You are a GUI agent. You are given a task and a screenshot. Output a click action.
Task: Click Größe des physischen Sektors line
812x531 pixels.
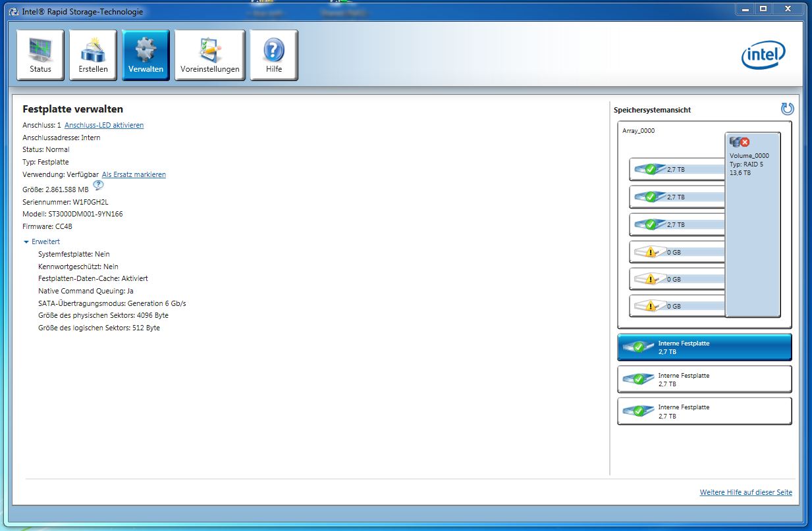click(103, 315)
